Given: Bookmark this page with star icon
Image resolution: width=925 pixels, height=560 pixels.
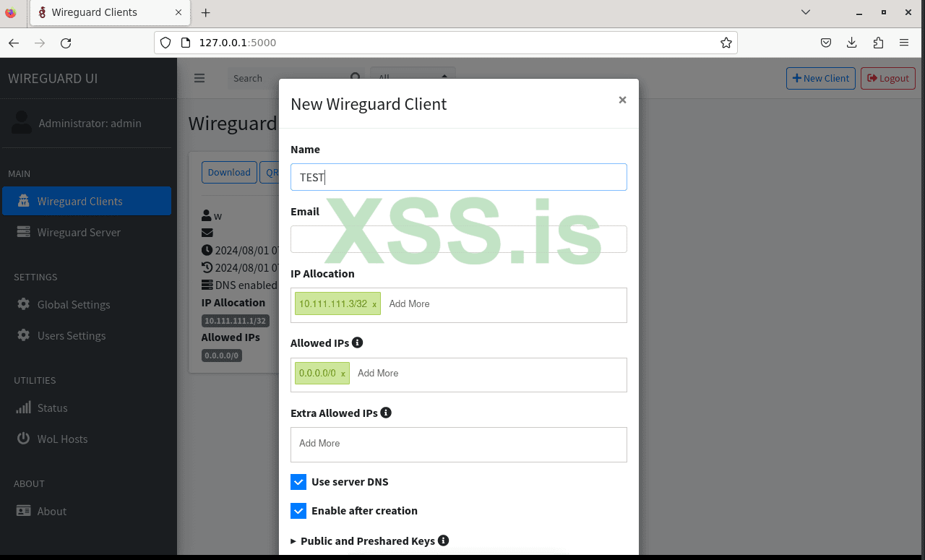Looking at the screenshot, I should (x=726, y=43).
